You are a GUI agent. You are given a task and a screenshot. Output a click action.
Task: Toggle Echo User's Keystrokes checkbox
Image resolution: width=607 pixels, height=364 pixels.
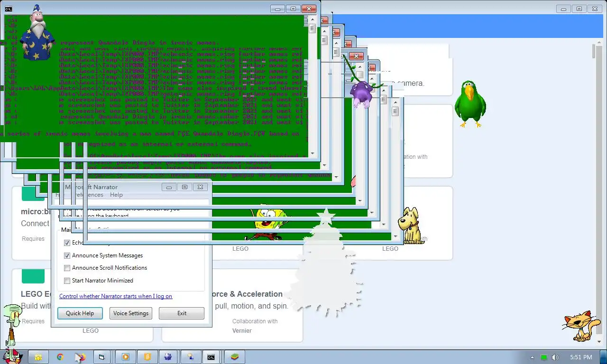[67, 243]
